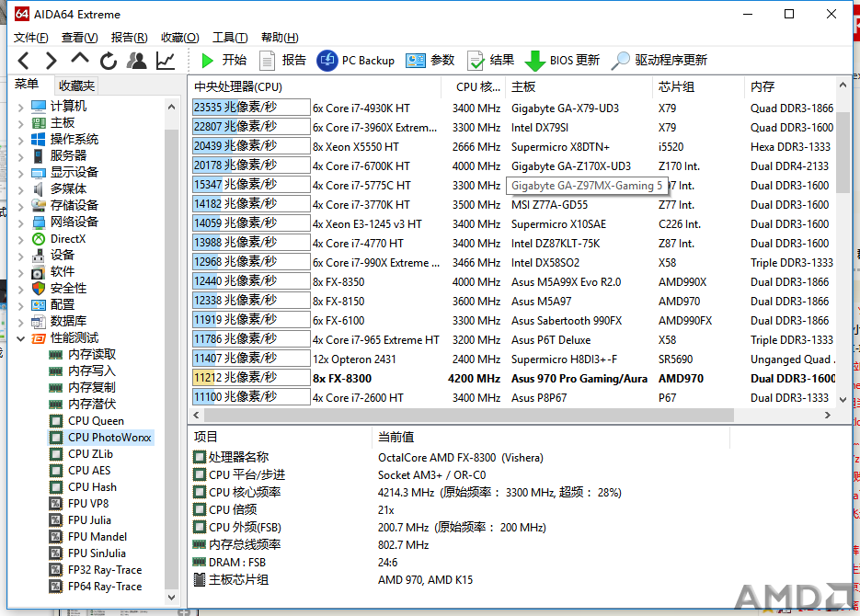Screen dimensions: 860x616
Task: Select the FPU Julia benchmark
Action: (x=89, y=520)
